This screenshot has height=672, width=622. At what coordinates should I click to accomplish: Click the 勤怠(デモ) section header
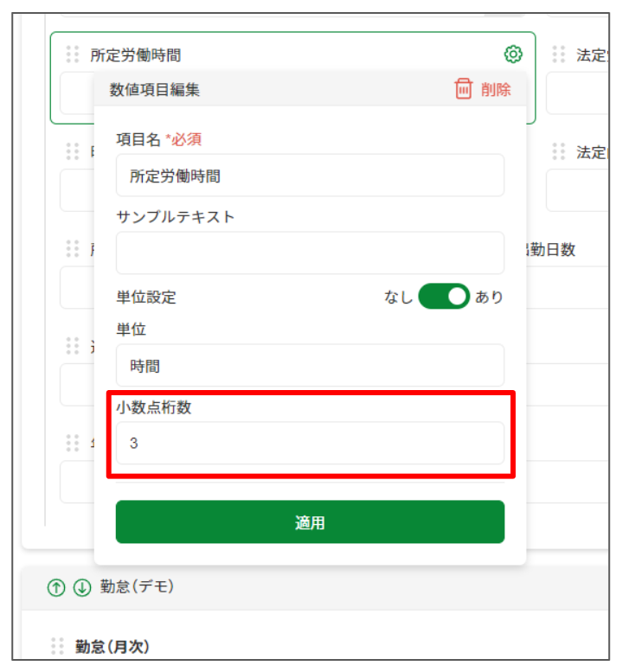coord(138,586)
